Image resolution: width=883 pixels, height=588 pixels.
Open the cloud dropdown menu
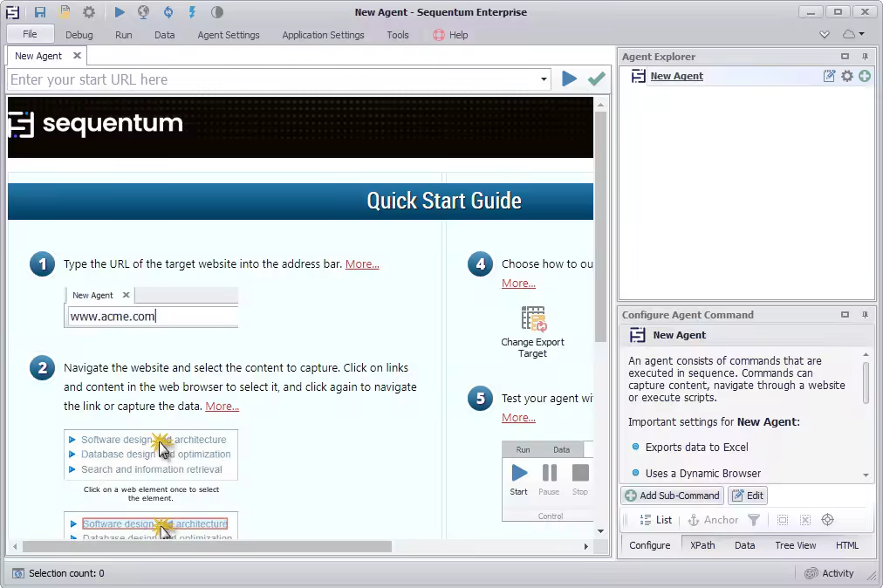pyautogui.click(x=852, y=34)
